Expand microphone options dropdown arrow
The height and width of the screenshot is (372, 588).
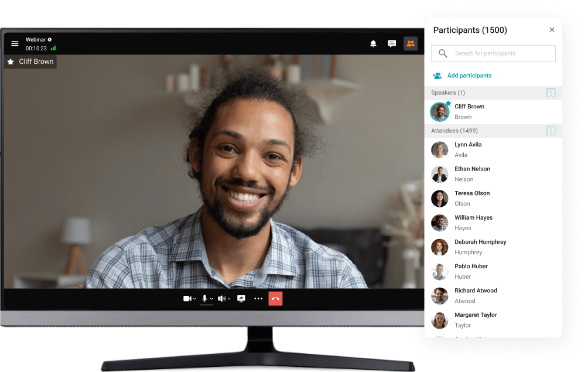point(211,299)
